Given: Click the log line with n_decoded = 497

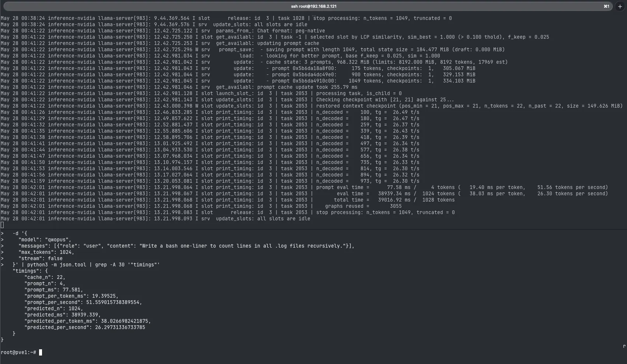Looking at the screenshot, I should point(210,143).
